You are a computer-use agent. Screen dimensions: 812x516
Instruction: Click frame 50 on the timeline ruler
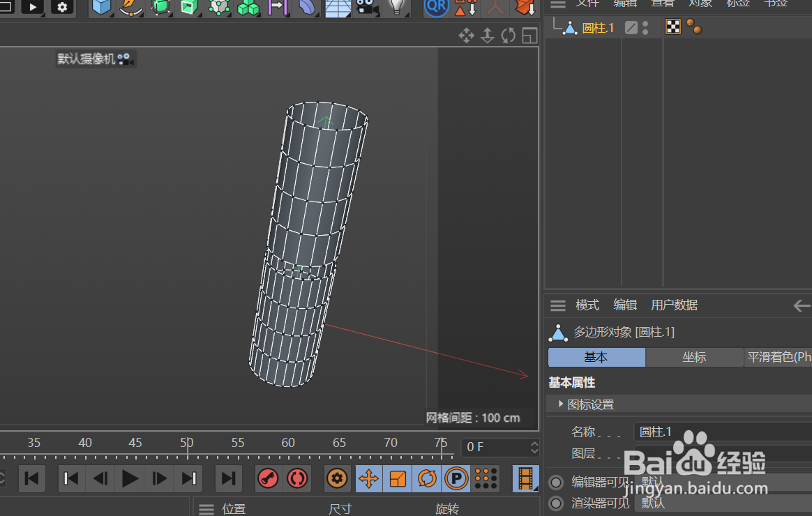point(187,443)
